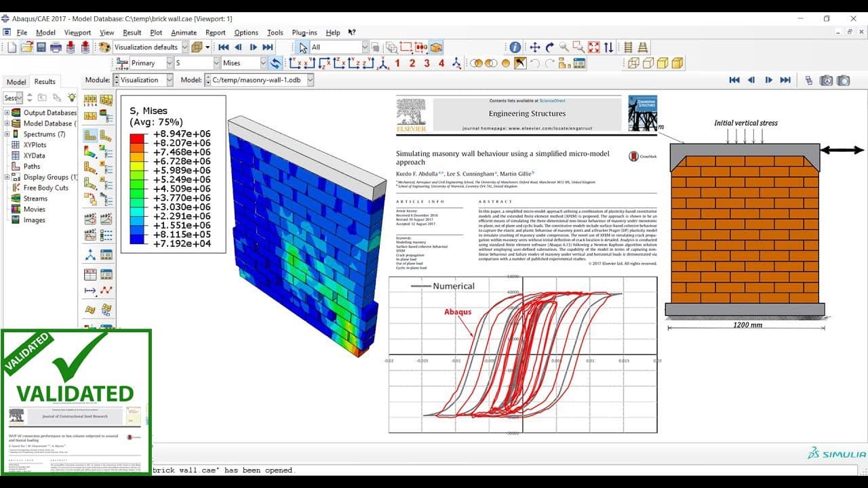Click the Print icon in the toolbar
The width and height of the screenshot is (868, 488).
click(56, 47)
